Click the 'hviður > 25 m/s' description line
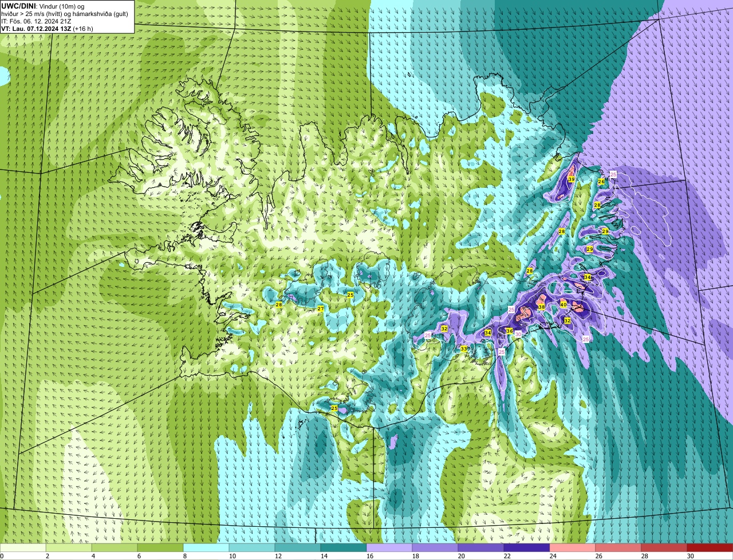The image size is (733, 560). pos(65,13)
